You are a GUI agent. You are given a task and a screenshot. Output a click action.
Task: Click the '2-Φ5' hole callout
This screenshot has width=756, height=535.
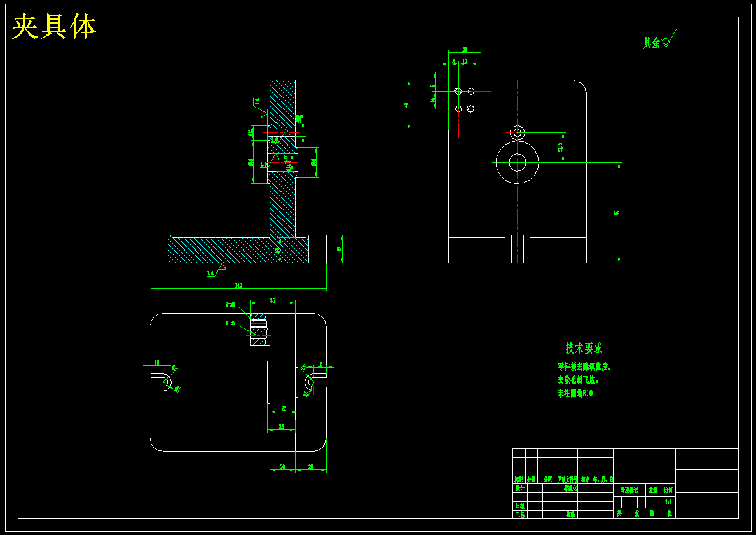tap(230, 323)
